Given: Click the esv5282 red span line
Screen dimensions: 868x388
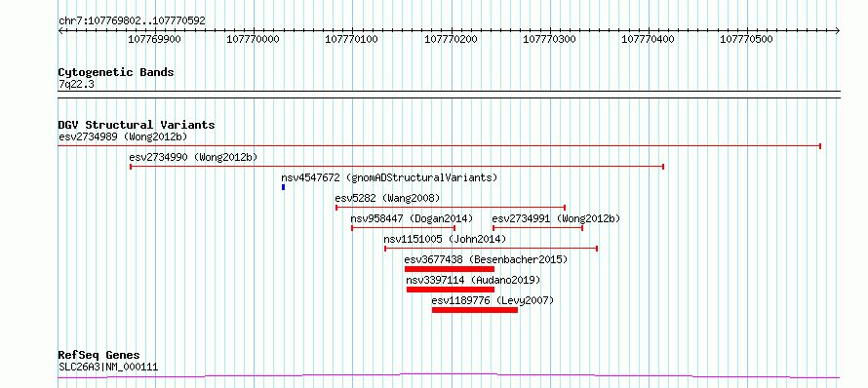Looking at the screenshot, I should pos(451,208).
